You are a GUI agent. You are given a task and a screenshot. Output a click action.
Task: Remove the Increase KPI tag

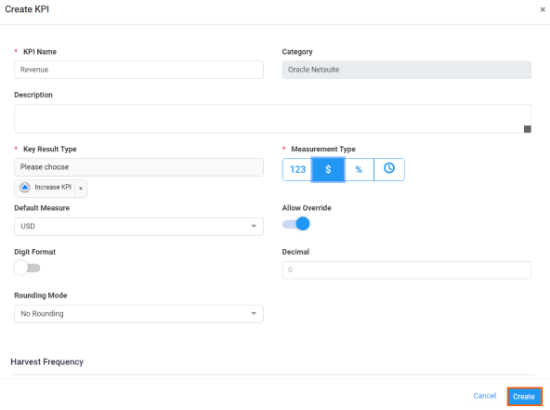coord(81,188)
